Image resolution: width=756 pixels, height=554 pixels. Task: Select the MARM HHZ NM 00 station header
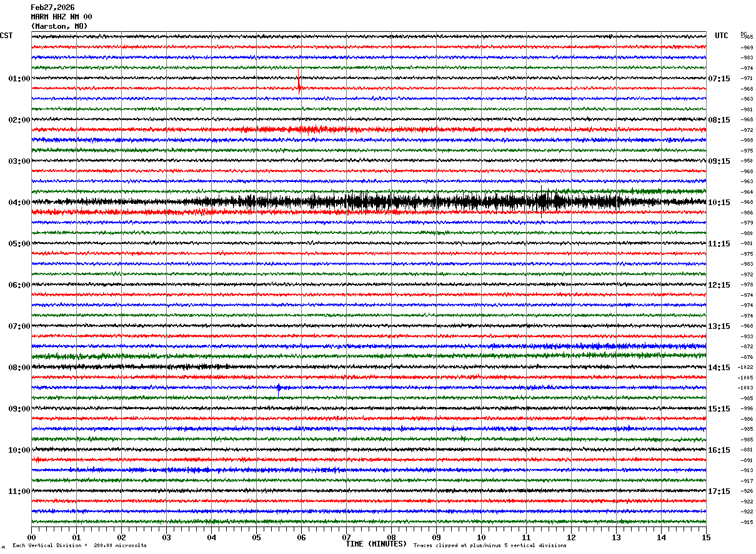click(x=61, y=17)
